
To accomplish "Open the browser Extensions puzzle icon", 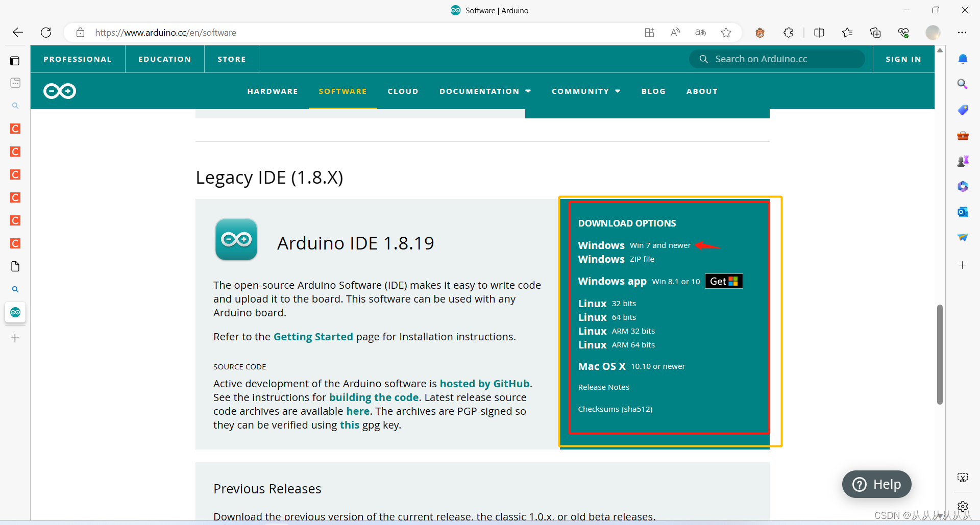I will coord(789,32).
